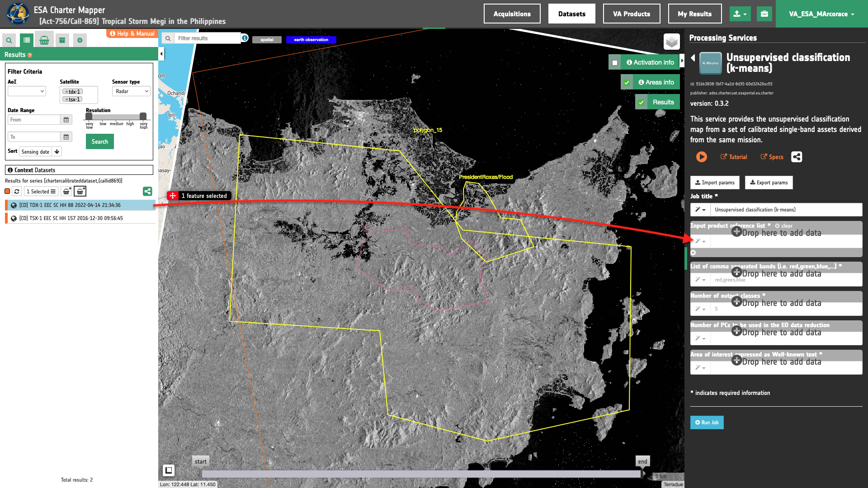Open the Sensor type Radar dropdown
The width and height of the screenshot is (868, 488).
point(131,91)
